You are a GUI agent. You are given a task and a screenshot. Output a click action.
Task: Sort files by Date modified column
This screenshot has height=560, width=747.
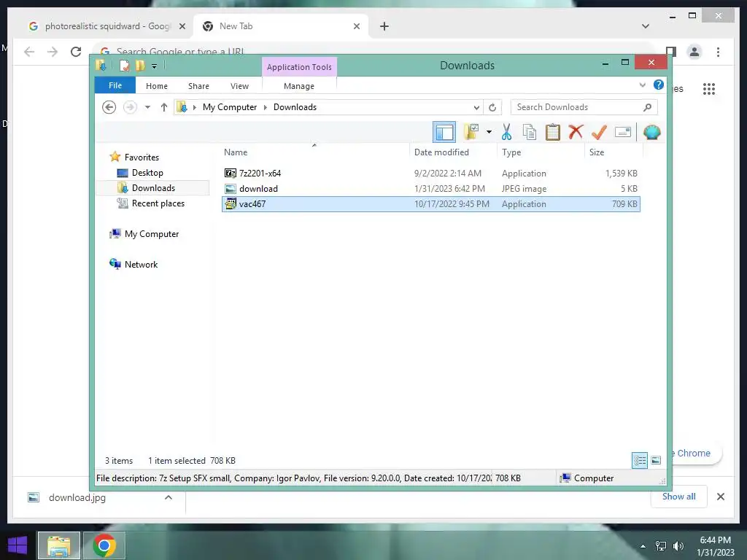(453, 152)
